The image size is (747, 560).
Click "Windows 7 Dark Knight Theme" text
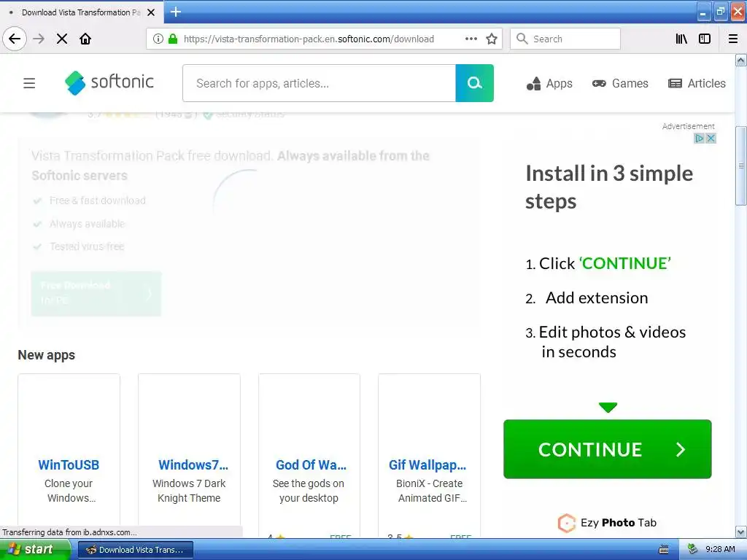(189, 491)
